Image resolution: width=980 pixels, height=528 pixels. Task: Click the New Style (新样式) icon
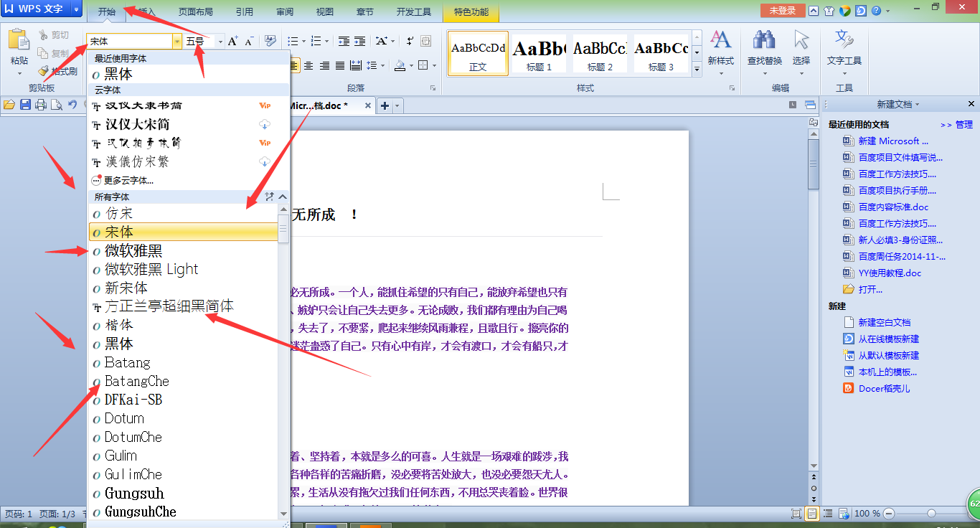pyautogui.click(x=720, y=40)
